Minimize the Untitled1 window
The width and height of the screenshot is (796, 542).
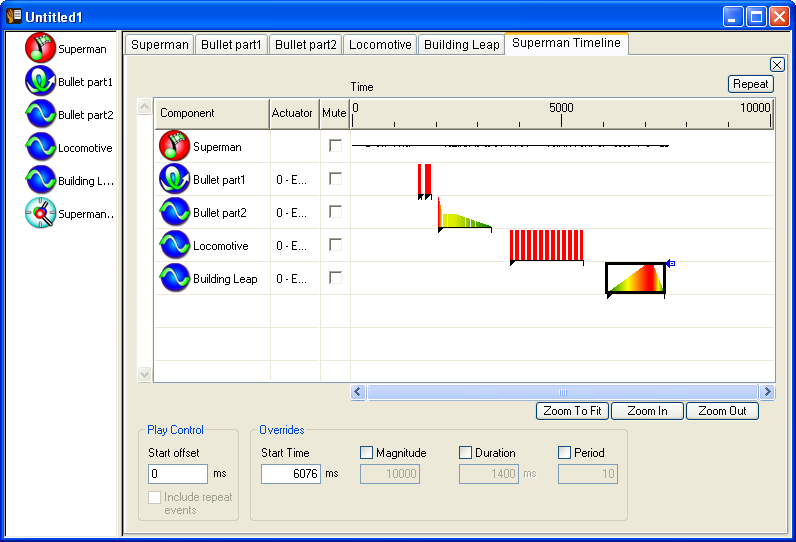733,17
